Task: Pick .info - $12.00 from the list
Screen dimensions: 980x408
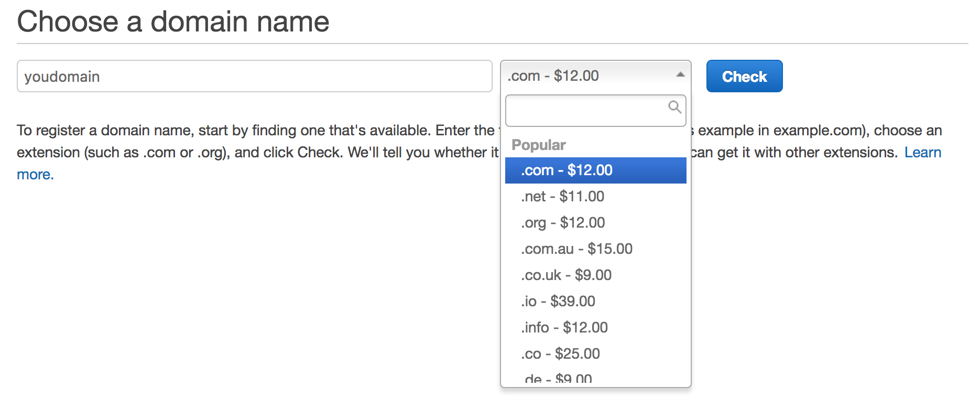Action: click(564, 328)
